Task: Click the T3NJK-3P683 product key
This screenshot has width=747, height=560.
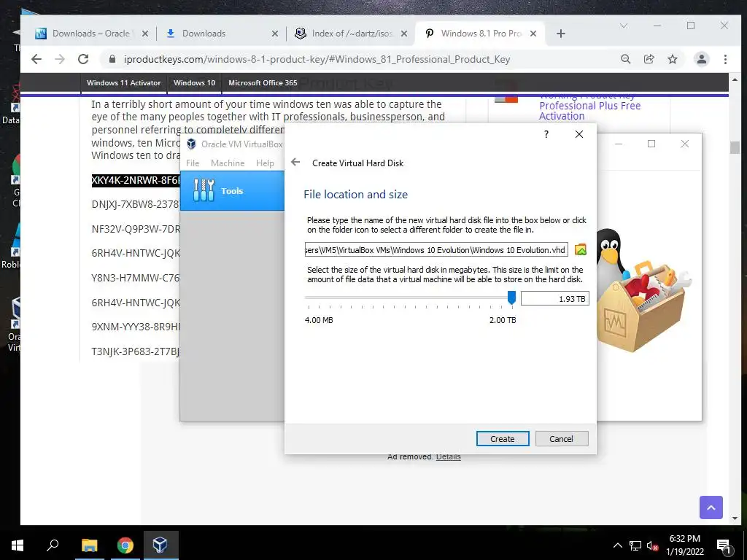Action: [x=135, y=351]
